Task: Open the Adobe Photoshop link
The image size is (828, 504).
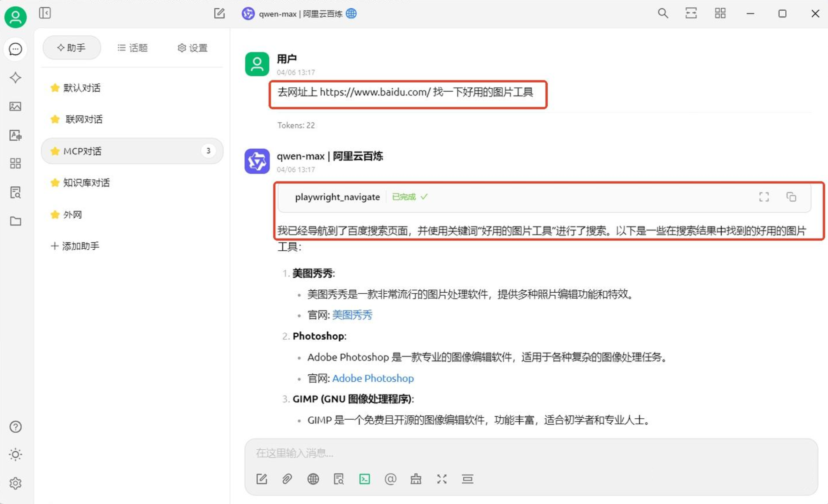Action: click(x=373, y=378)
